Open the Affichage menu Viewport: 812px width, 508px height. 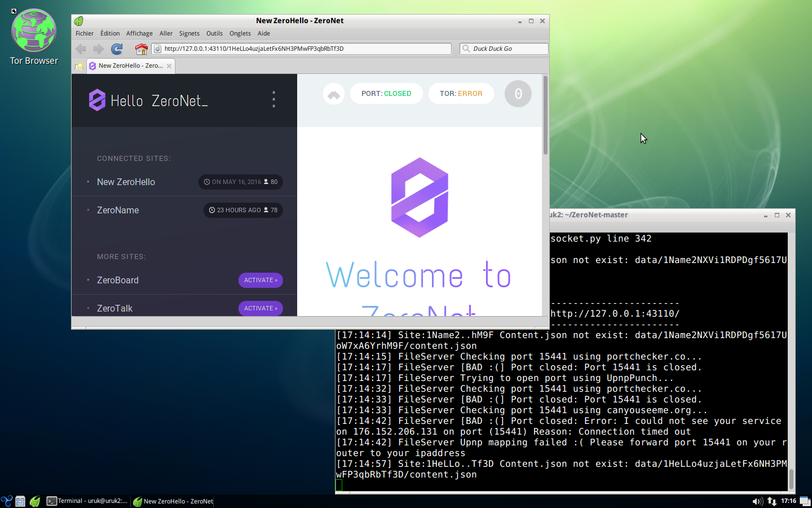139,33
